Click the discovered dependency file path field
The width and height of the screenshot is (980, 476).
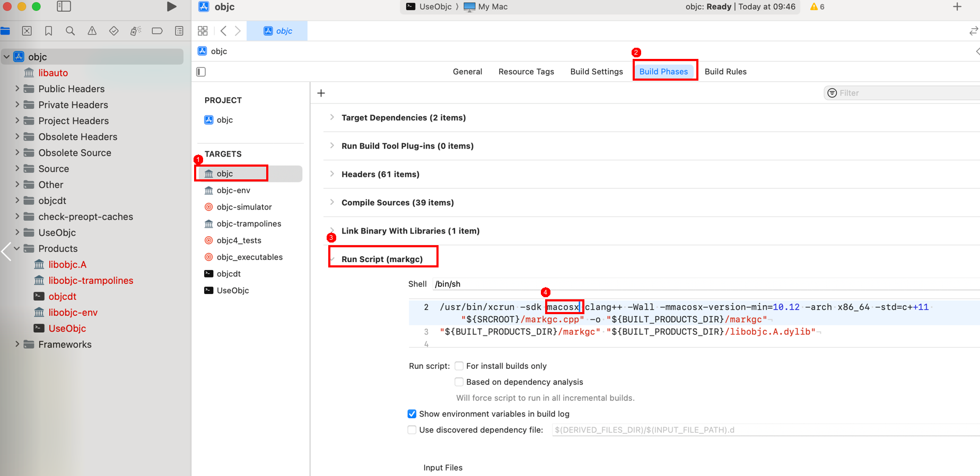[x=766, y=430]
